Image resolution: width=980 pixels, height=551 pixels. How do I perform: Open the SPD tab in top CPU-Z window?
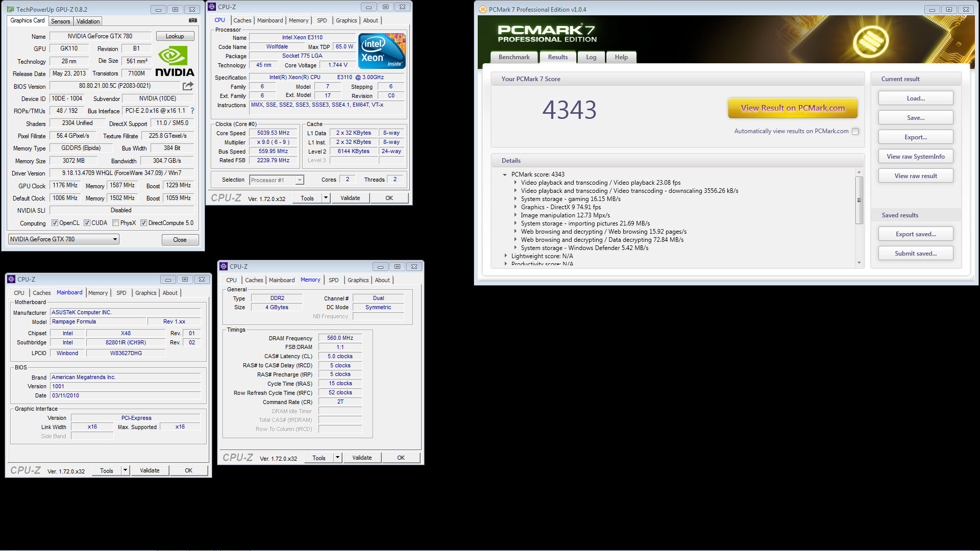[322, 20]
